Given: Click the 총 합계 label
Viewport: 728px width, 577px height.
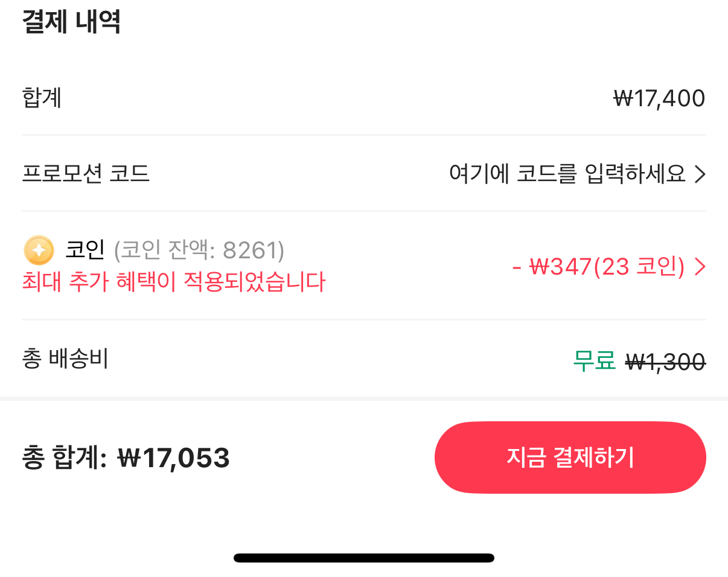Looking at the screenshot, I should point(64,458).
